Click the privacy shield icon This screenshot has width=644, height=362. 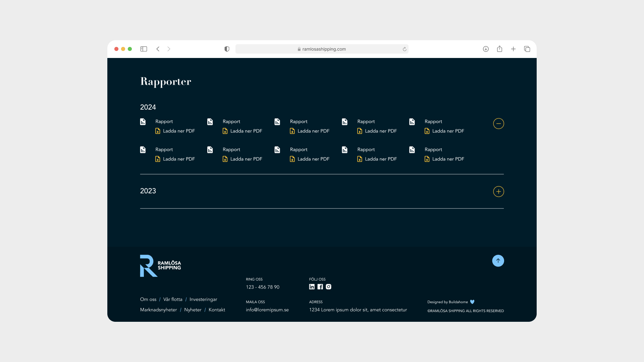pos(227,49)
